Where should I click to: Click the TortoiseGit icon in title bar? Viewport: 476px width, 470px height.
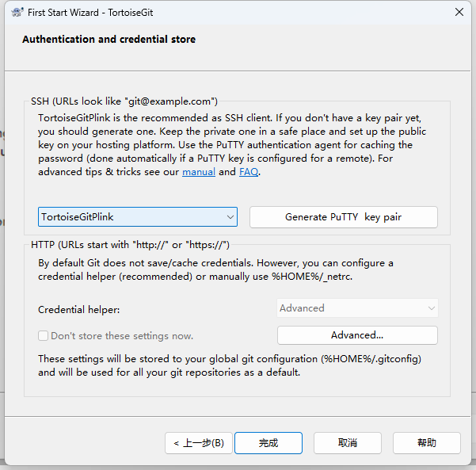click(x=16, y=13)
